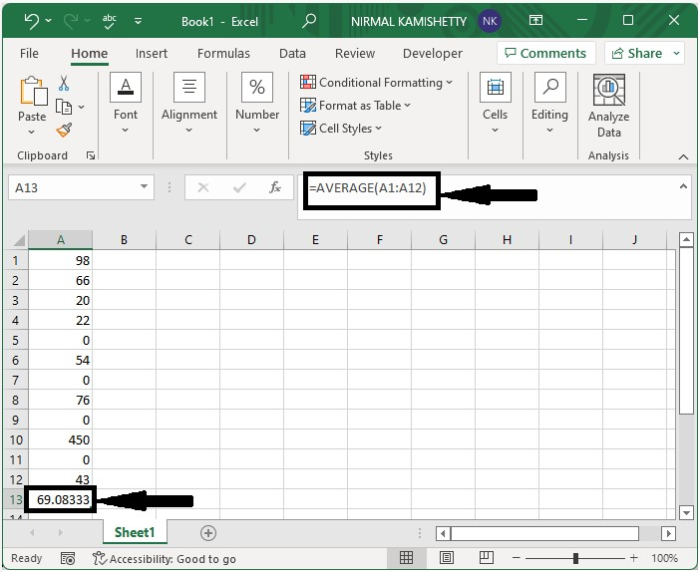
Task: Add a new sheet with plus icon
Action: click(x=208, y=533)
